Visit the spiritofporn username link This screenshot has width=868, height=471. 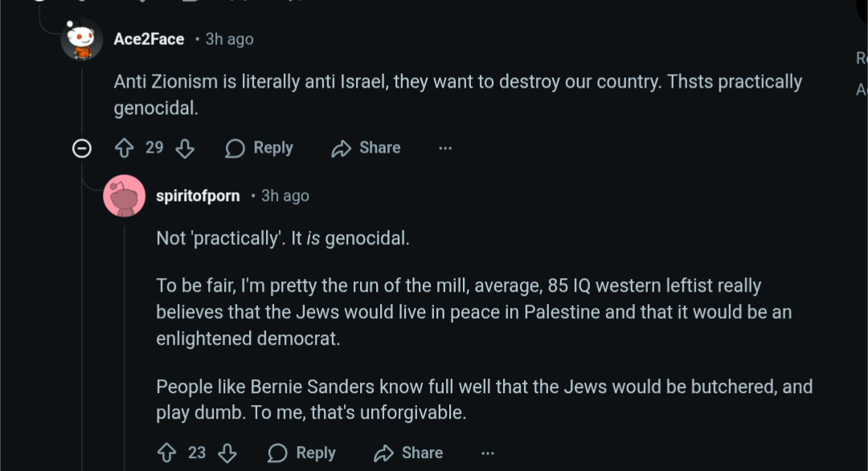[x=198, y=195]
